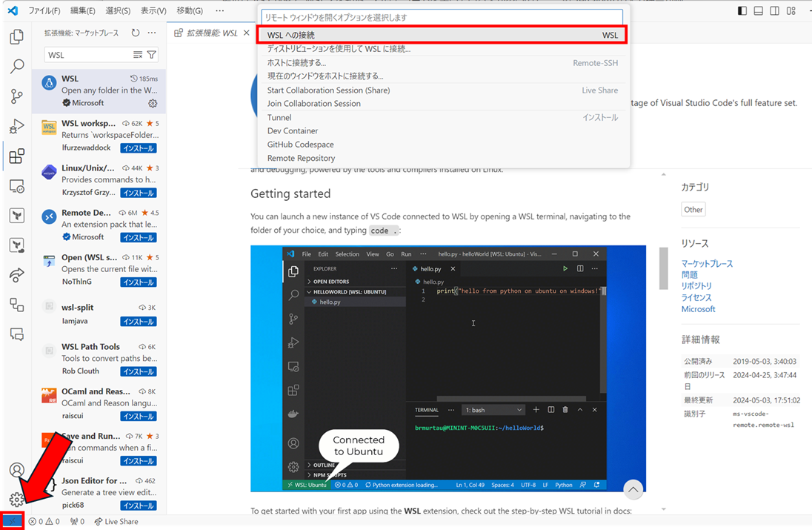812x530 pixels.
Task: Install the OCaml and Reason extension
Action: (x=139, y=416)
